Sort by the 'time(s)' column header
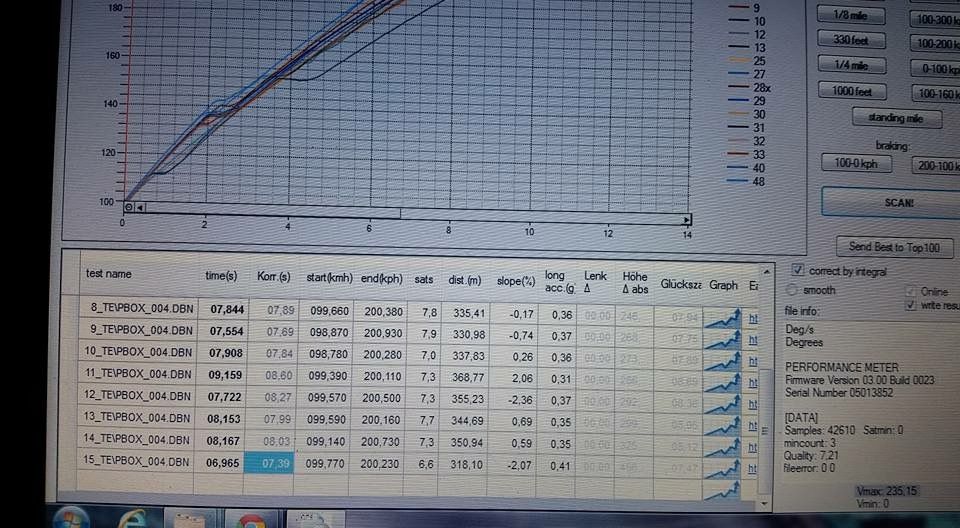The image size is (960, 528). (222, 276)
